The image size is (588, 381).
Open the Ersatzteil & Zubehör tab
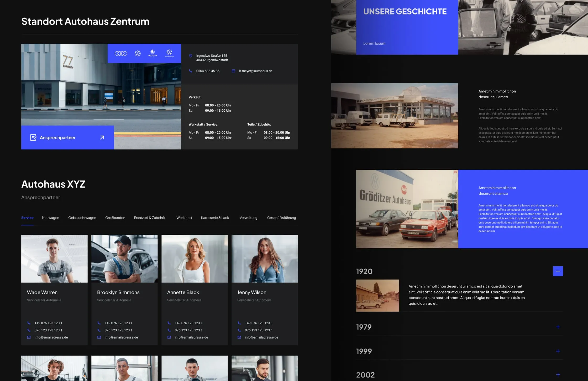(150, 218)
